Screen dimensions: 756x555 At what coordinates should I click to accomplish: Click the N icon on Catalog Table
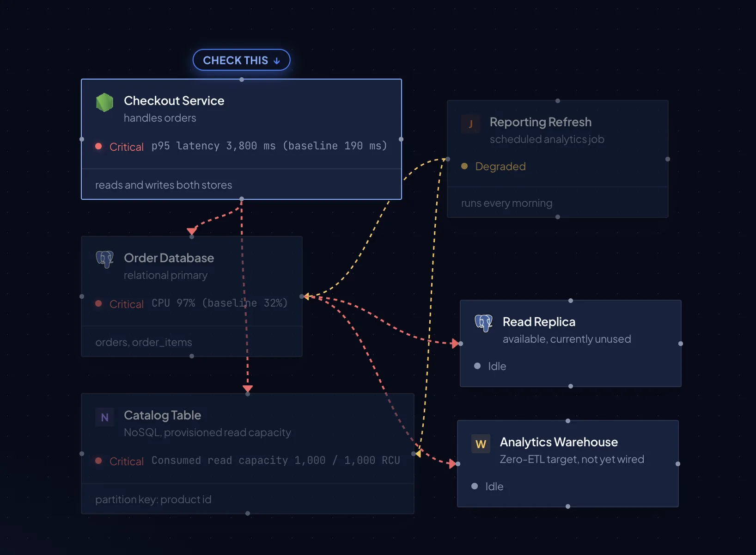pos(104,417)
